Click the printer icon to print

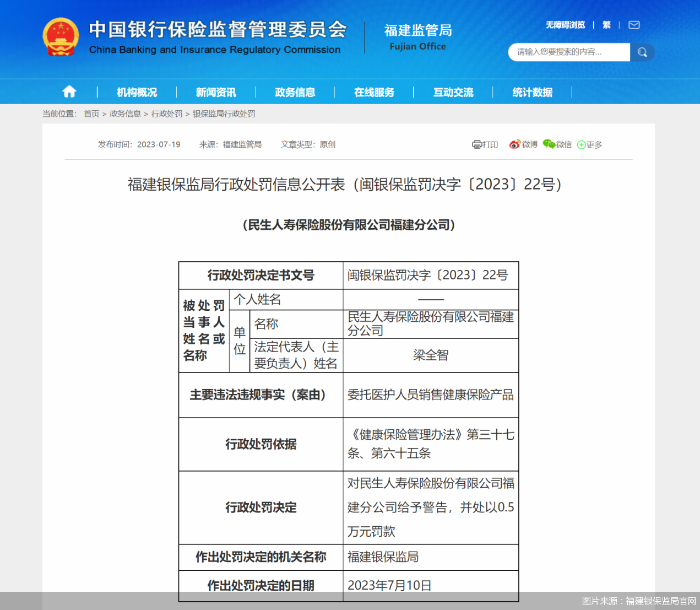477,144
